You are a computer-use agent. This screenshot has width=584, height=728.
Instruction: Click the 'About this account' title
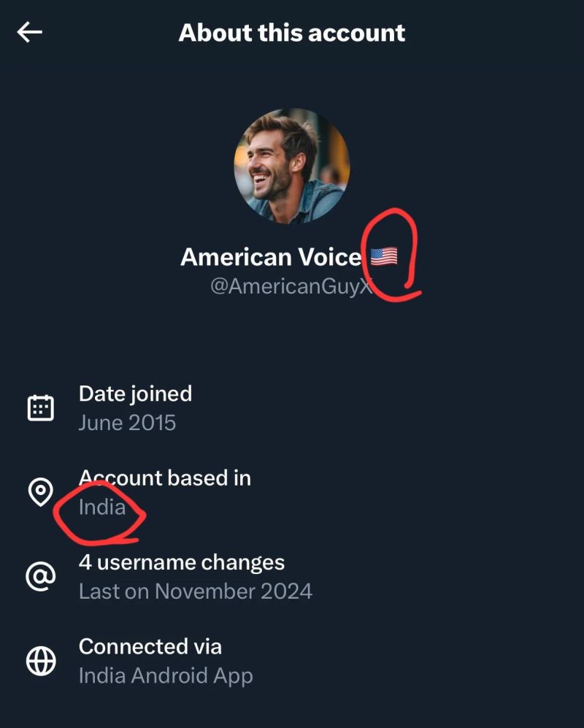point(291,33)
